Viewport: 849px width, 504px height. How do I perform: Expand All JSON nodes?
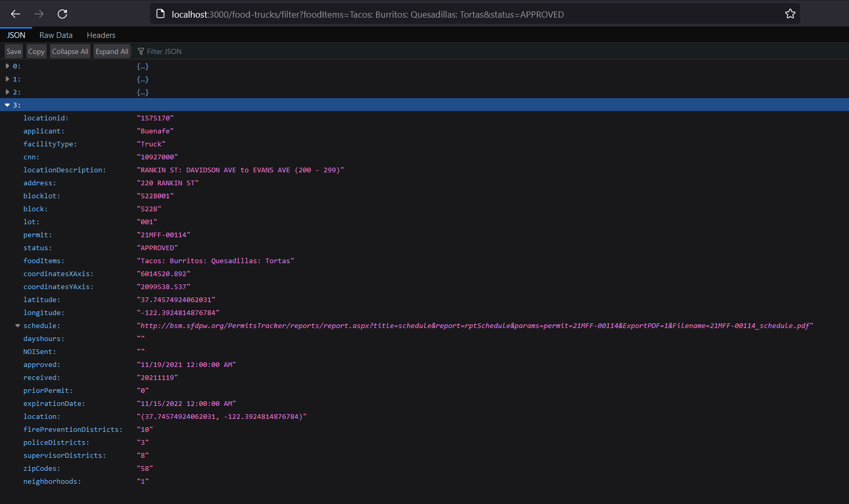pos(112,51)
